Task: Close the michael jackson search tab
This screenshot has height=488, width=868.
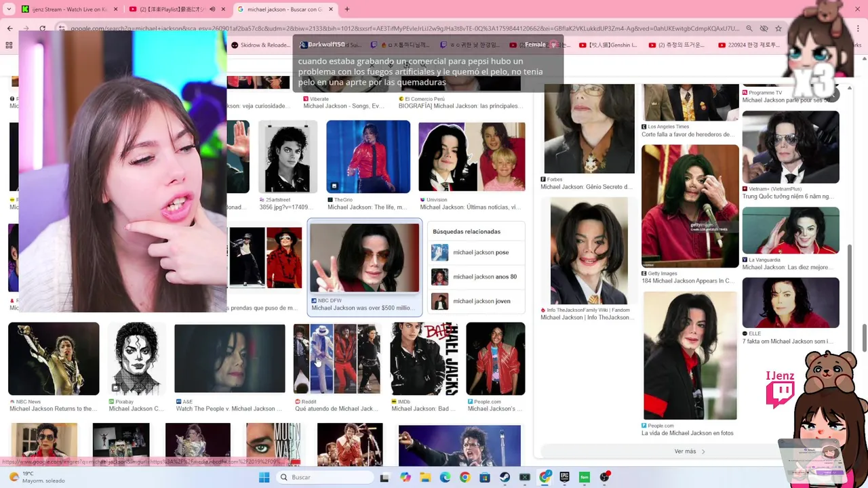Action: (331, 9)
